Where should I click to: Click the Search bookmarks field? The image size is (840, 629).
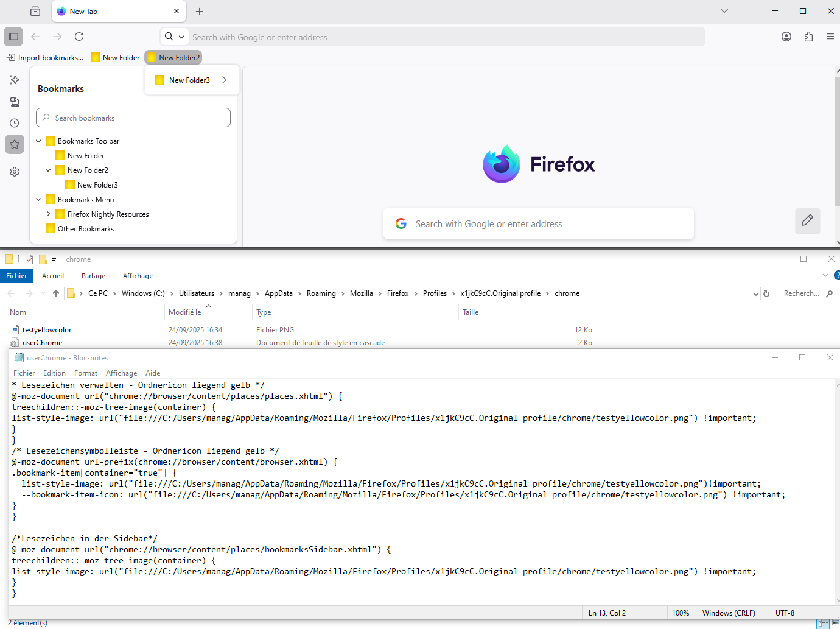[133, 118]
